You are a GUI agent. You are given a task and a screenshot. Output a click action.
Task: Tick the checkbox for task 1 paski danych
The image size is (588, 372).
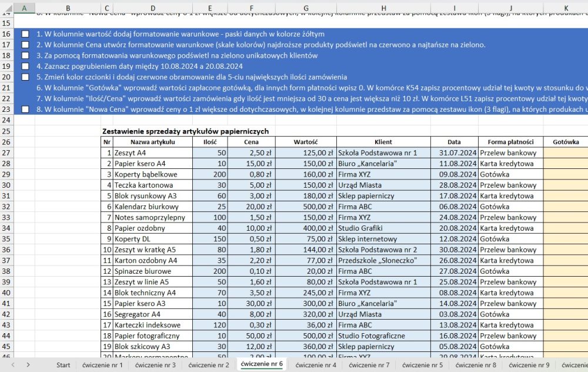tap(25, 34)
